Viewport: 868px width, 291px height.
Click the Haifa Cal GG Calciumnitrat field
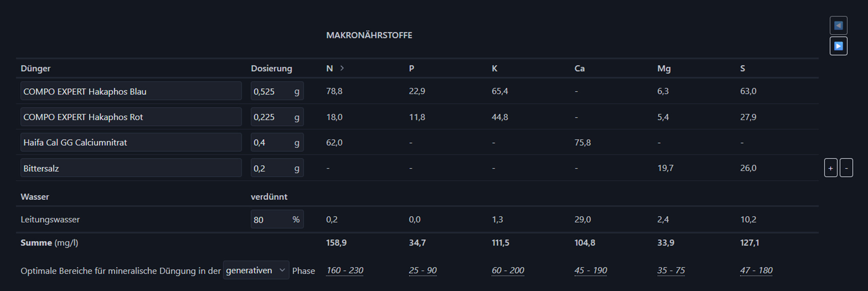click(131, 142)
